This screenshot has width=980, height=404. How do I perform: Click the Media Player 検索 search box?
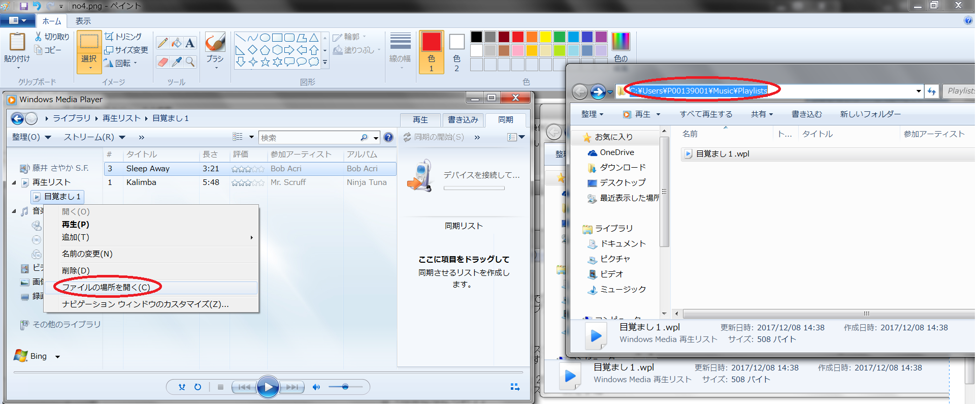tap(310, 138)
